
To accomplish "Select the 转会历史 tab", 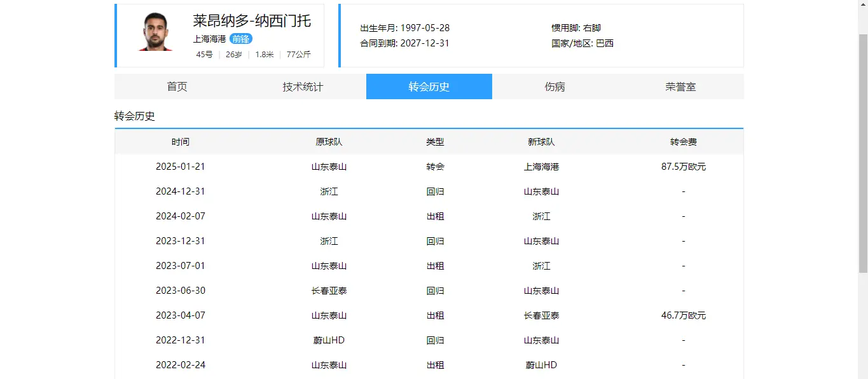I will (x=429, y=86).
